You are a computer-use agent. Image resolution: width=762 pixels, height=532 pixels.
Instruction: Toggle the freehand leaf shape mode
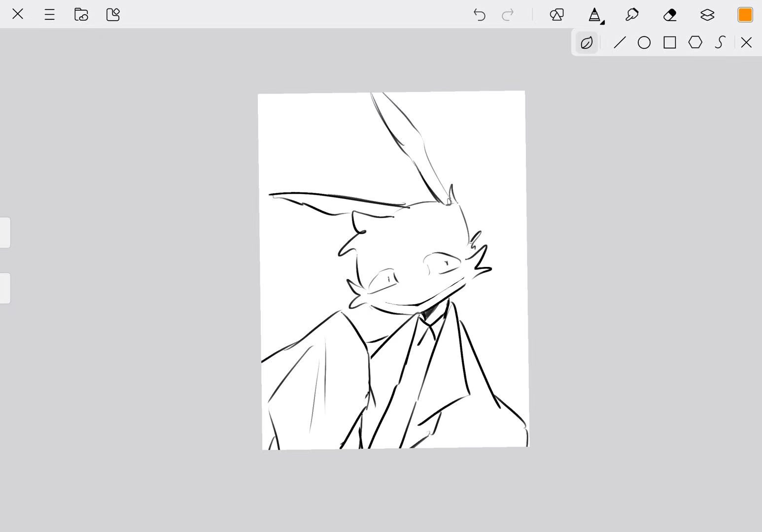point(587,43)
